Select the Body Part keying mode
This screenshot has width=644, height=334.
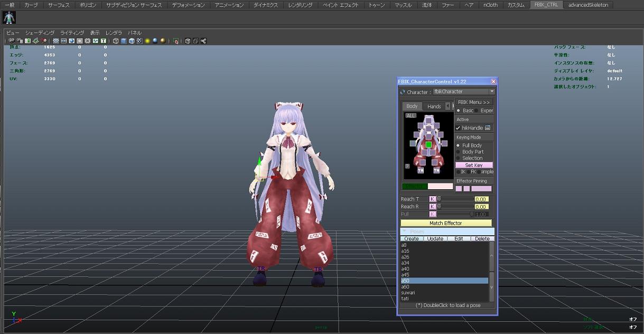(x=458, y=152)
